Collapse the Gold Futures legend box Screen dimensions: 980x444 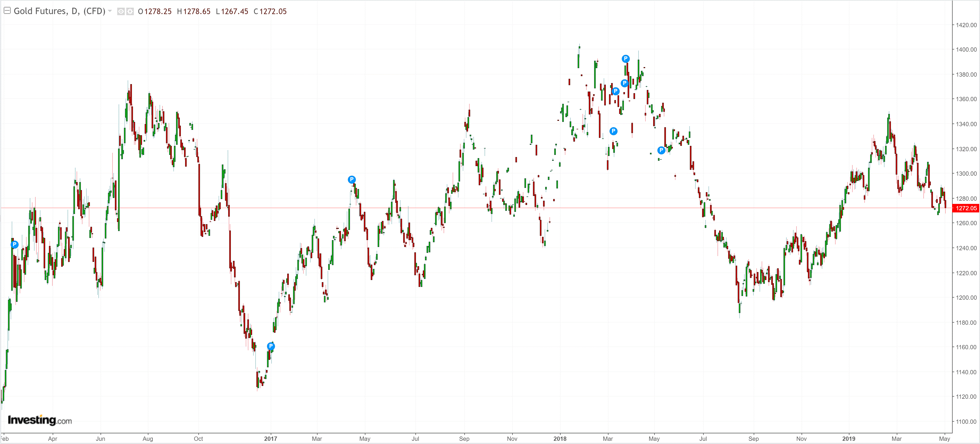(7, 11)
